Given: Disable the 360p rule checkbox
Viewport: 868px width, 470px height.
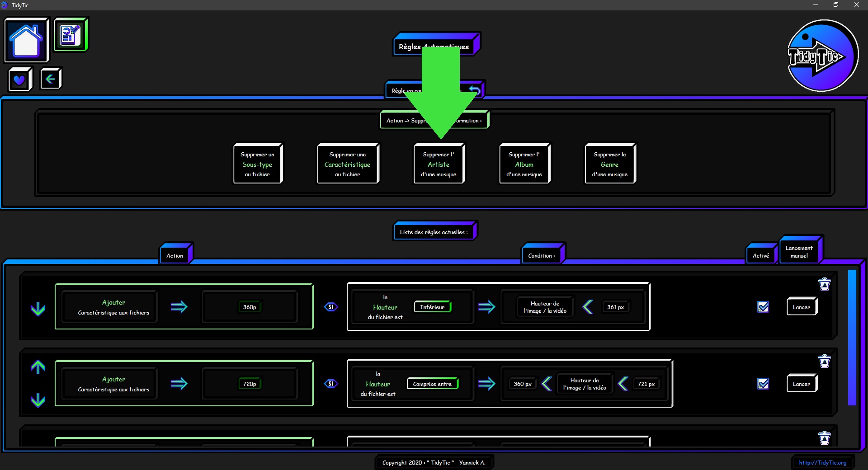Looking at the screenshot, I should 763,307.
